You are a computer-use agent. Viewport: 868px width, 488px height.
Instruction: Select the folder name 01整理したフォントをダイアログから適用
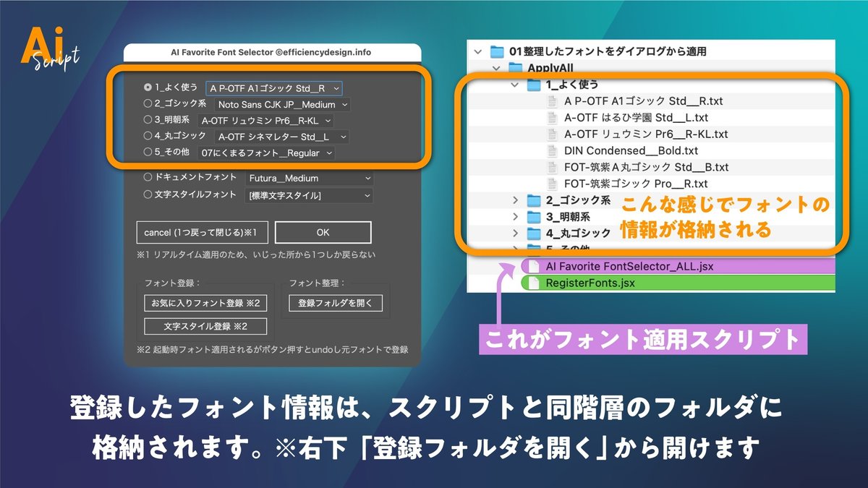(x=608, y=51)
